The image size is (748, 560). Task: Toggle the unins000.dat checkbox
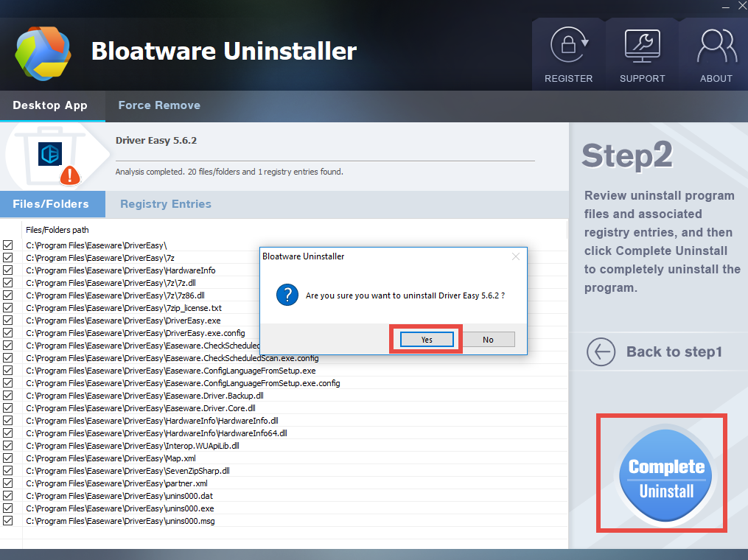[x=7, y=496]
